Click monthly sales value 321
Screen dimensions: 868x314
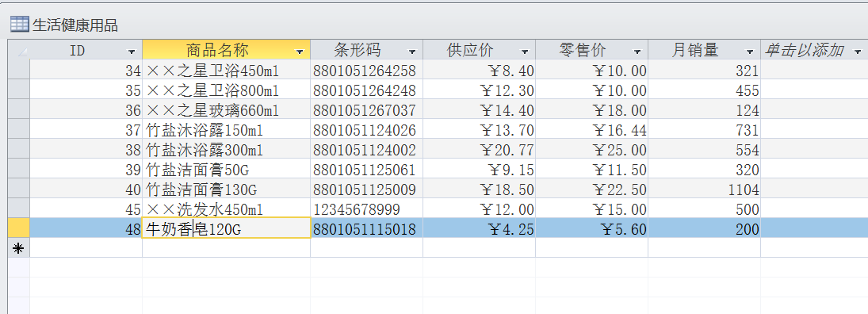(704, 70)
